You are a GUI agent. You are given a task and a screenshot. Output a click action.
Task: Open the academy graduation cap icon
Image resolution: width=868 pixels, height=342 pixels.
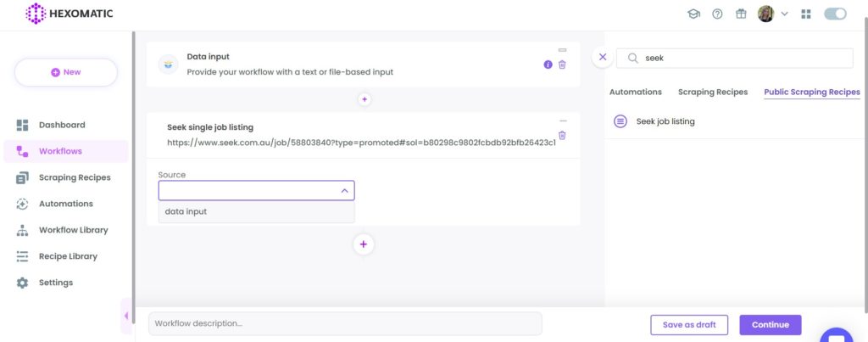(x=693, y=14)
